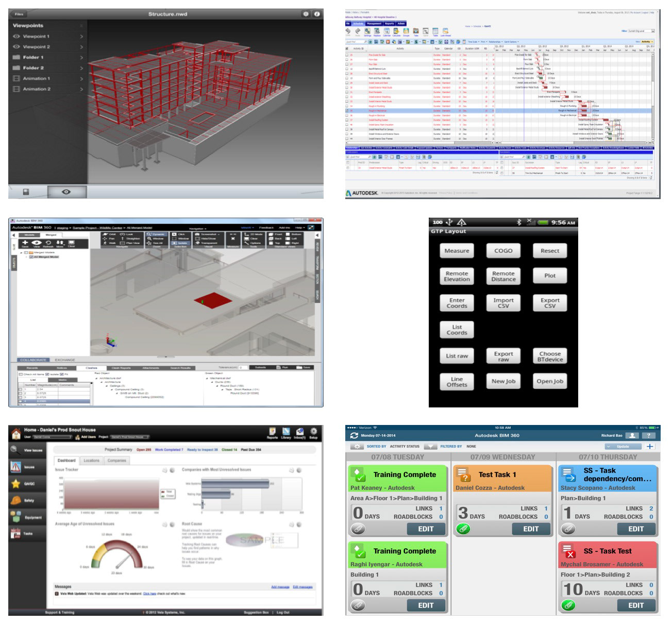Open Clash Reports tab
This screenshot has width=672, height=623.
(x=121, y=368)
